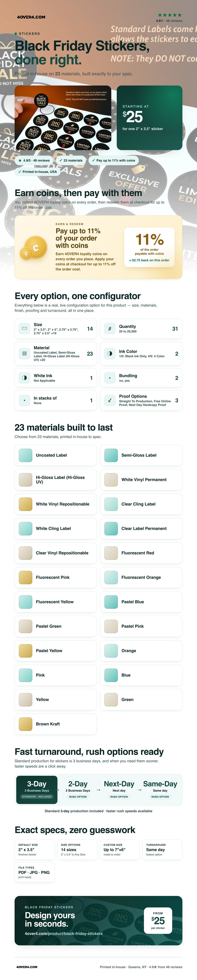Click the Pay up to 11% with coins chip
This screenshot has width=197, height=980.
[x=113, y=161]
